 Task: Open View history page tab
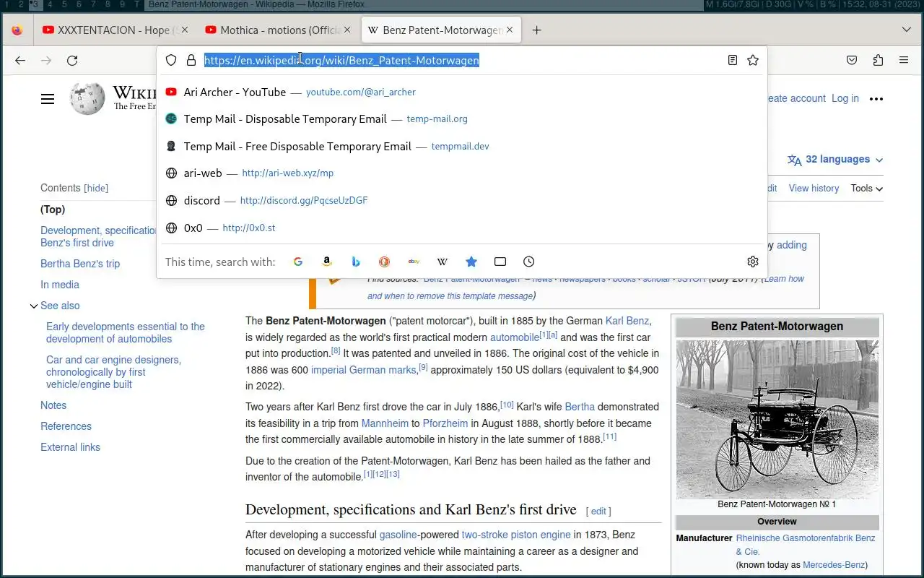click(x=814, y=189)
